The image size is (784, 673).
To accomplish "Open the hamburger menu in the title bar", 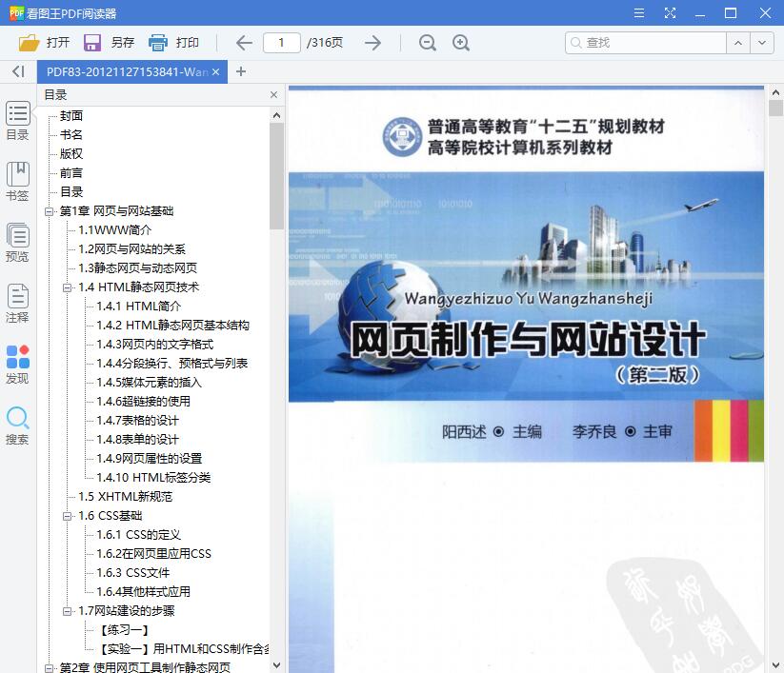I will [638, 12].
